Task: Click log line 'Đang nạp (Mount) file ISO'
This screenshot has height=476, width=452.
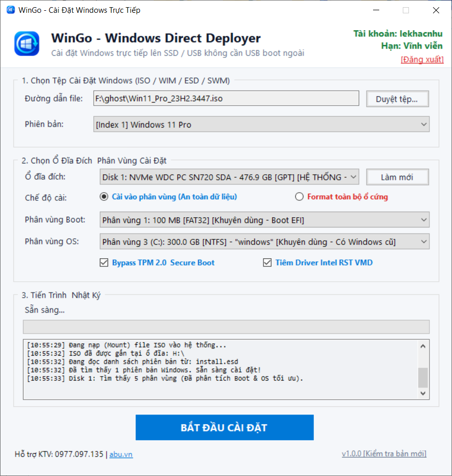Action: [127, 345]
